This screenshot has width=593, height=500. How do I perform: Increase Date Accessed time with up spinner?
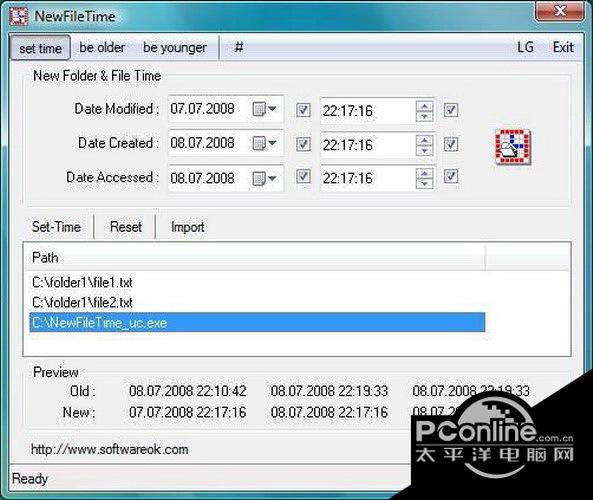(424, 173)
